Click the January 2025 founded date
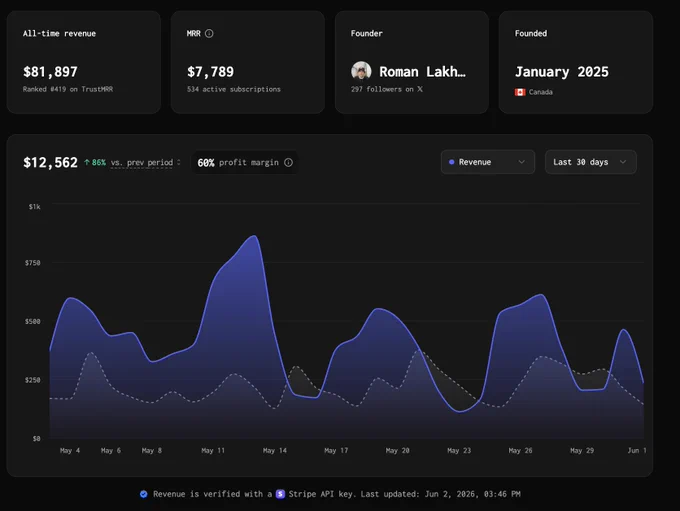Screen dimensions: 680x511 click(x=562, y=72)
